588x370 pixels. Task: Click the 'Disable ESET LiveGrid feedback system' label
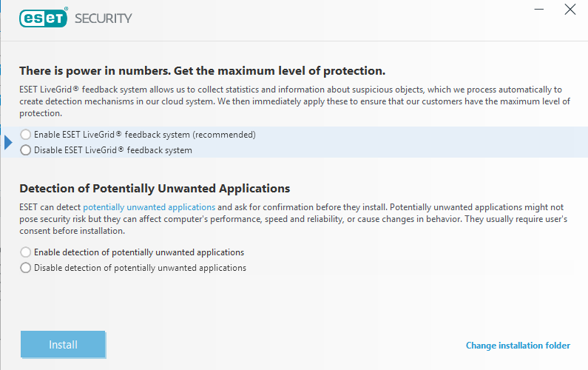click(112, 150)
